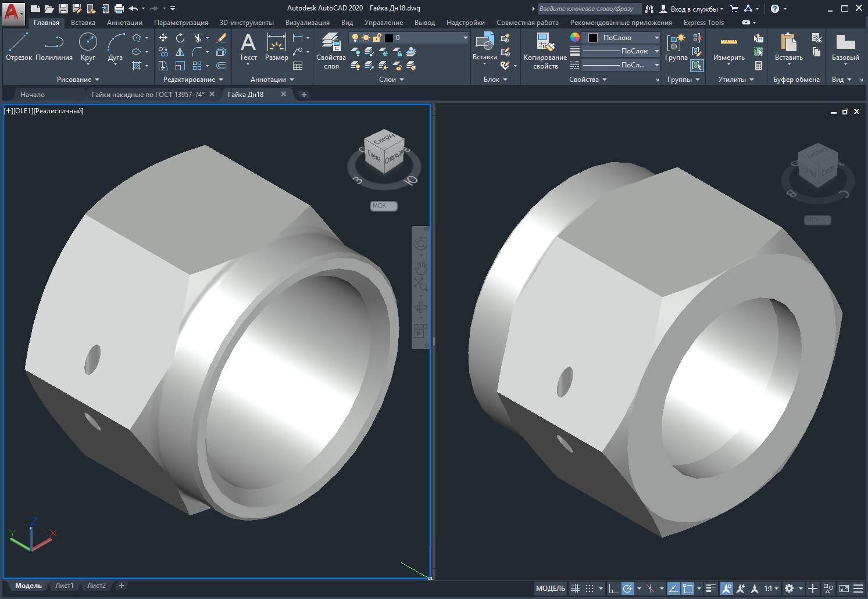
Task: Select the Copy objects tool
Action: click(163, 52)
